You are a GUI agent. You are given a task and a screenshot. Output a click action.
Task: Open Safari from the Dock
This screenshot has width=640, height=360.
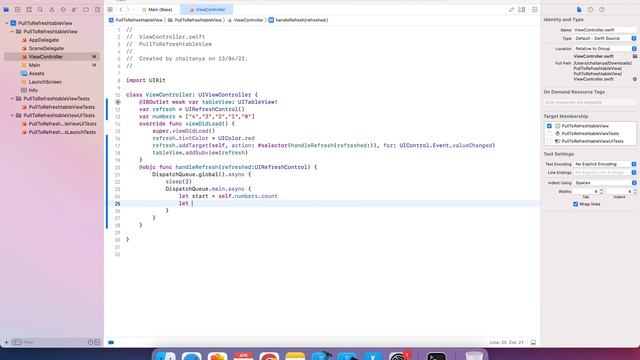[191, 356]
